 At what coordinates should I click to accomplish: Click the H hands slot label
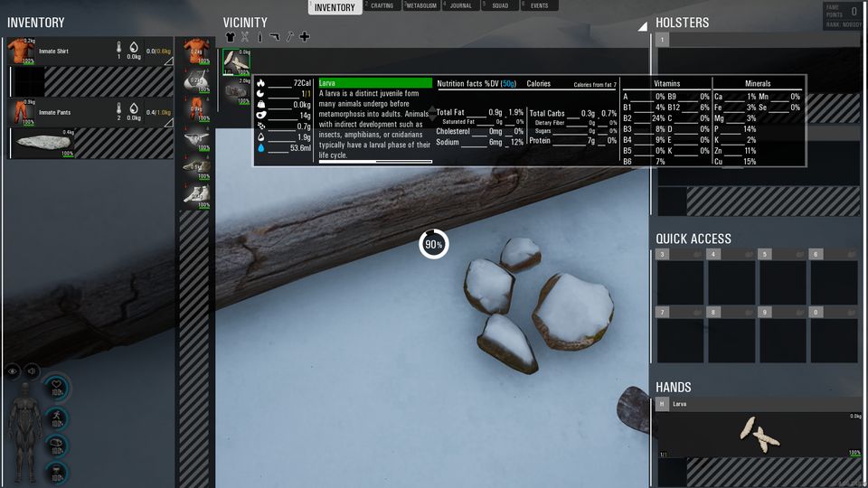point(662,405)
